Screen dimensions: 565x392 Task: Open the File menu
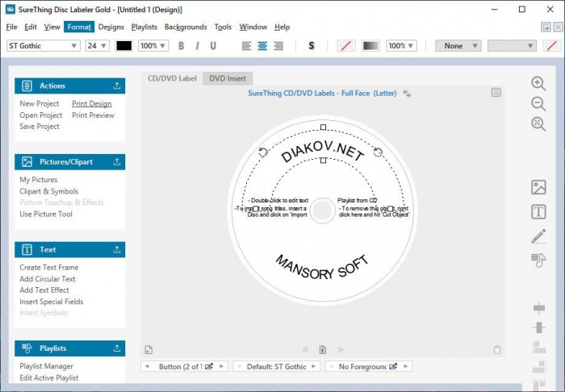11,27
